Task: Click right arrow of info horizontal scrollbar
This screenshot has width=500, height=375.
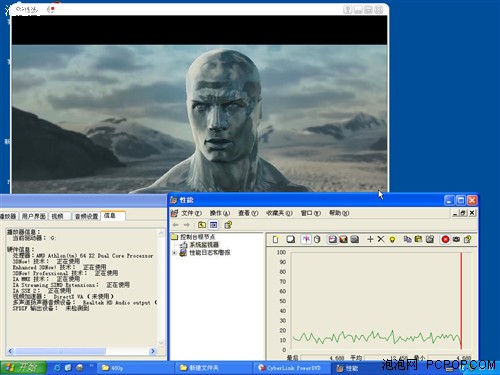Action: tap(153, 351)
